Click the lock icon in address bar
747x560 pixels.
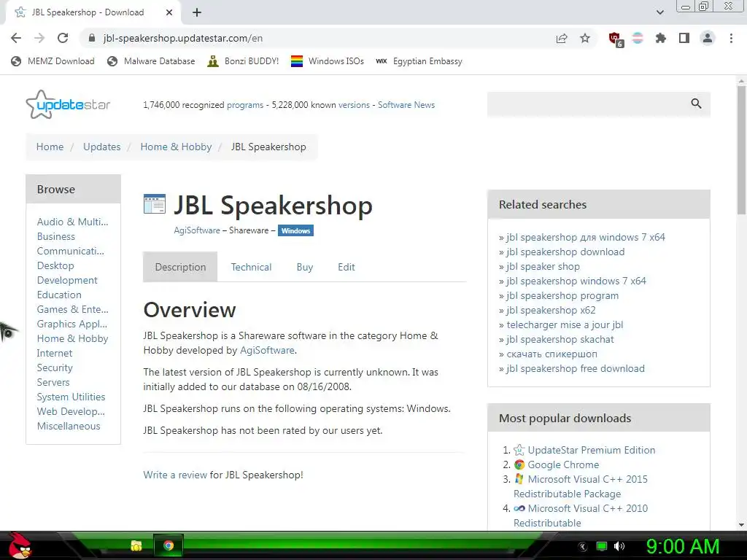tap(92, 38)
